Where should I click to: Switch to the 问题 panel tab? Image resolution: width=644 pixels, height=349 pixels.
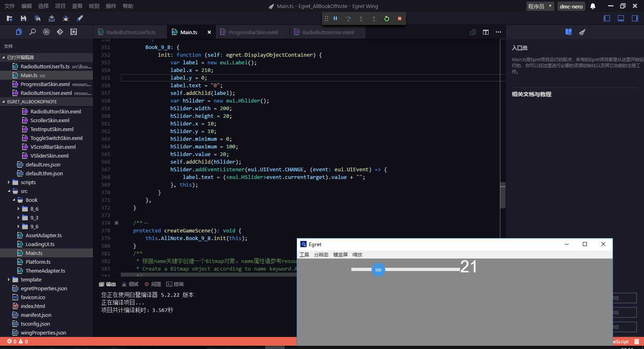(153, 284)
